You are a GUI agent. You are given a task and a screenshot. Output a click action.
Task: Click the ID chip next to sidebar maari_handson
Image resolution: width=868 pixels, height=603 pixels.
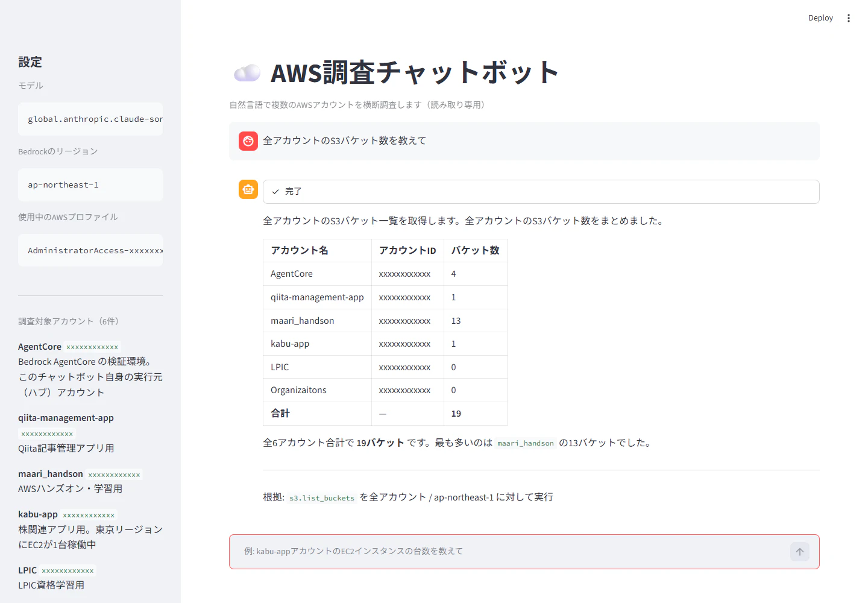click(x=114, y=475)
